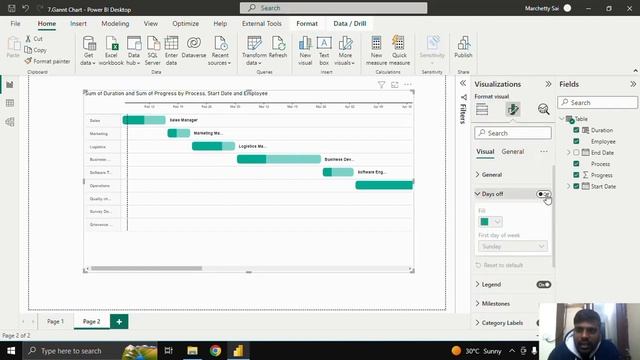Click the Gantt chart horizontal scrollbar
This screenshot has height=360, width=640.
point(147,269)
